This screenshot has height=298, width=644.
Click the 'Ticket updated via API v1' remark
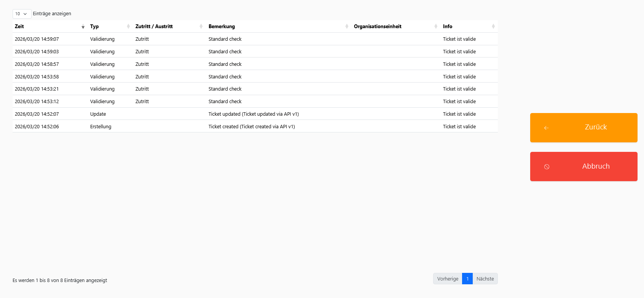pos(253,114)
